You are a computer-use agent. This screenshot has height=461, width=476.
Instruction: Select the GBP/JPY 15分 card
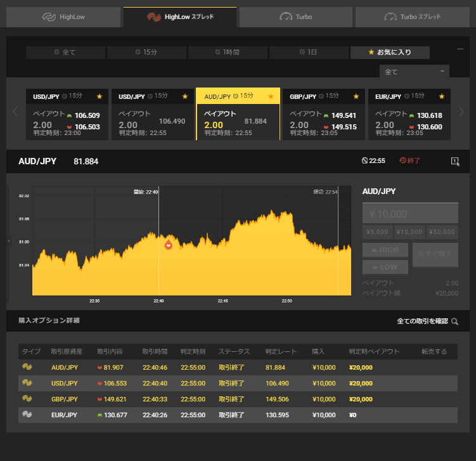[324, 115]
